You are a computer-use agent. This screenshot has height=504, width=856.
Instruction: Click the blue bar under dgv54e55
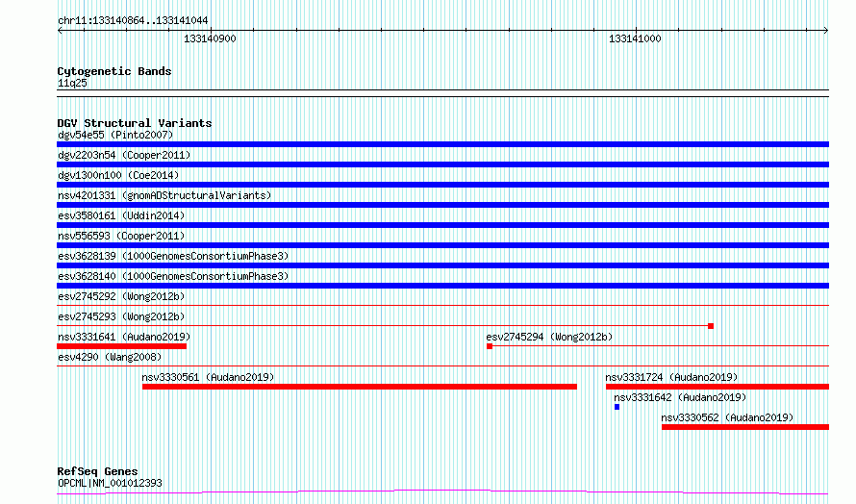(x=442, y=144)
